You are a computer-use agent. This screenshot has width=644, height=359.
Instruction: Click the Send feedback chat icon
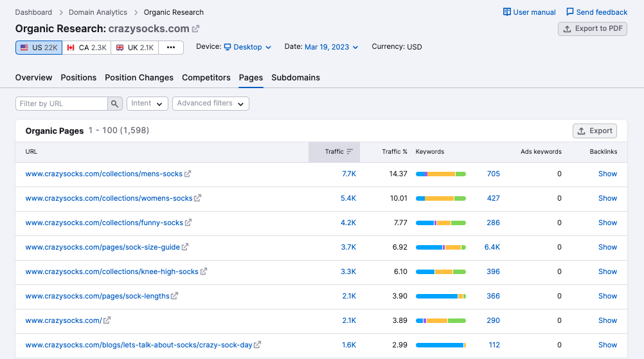(570, 12)
